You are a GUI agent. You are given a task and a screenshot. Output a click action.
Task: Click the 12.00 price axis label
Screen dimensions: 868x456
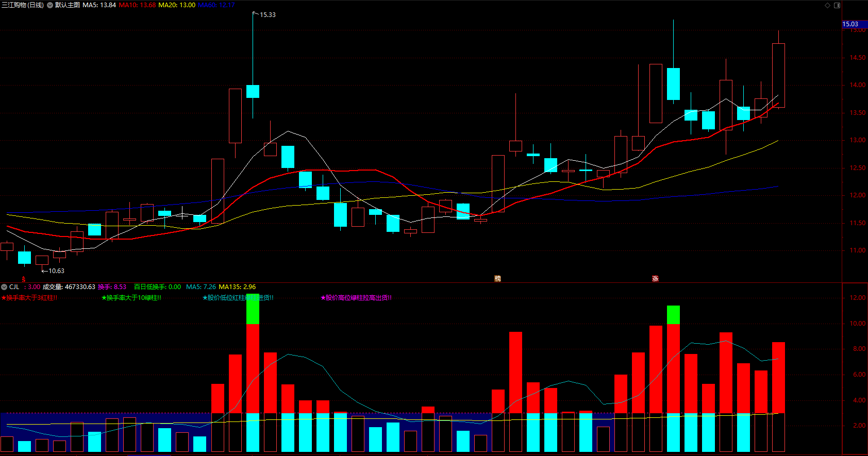pos(858,195)
